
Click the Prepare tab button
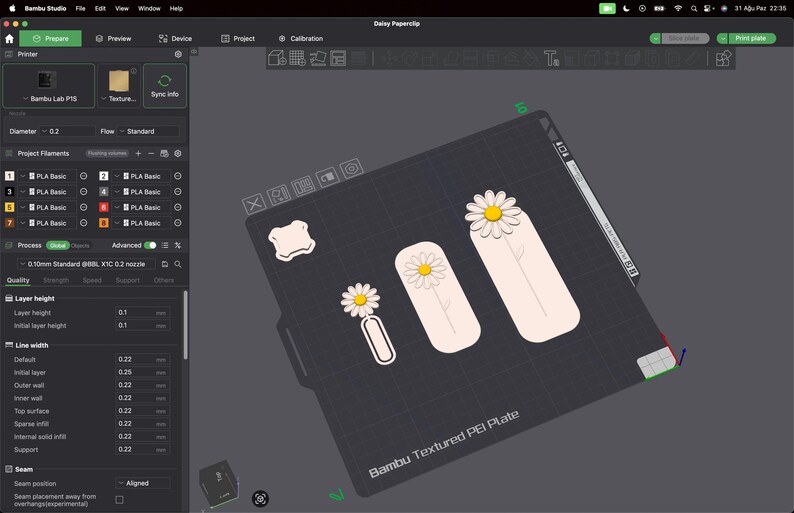pyautogui.click(x=51, y=38)
